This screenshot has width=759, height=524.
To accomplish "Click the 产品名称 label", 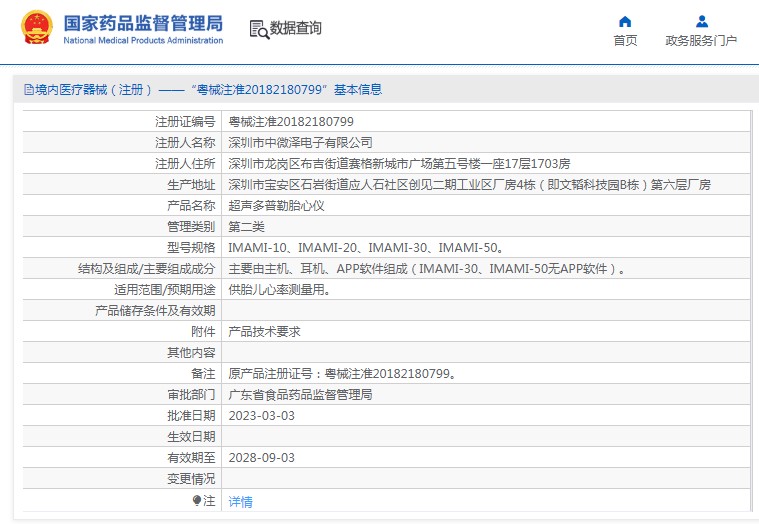I will [x=191, y=206].
